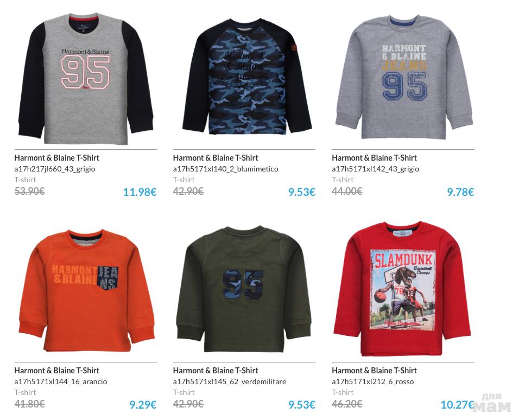519x420 pixels.
Task: Select product code a17h217jl660_43_grigio
Action: [x=55, y=169]
